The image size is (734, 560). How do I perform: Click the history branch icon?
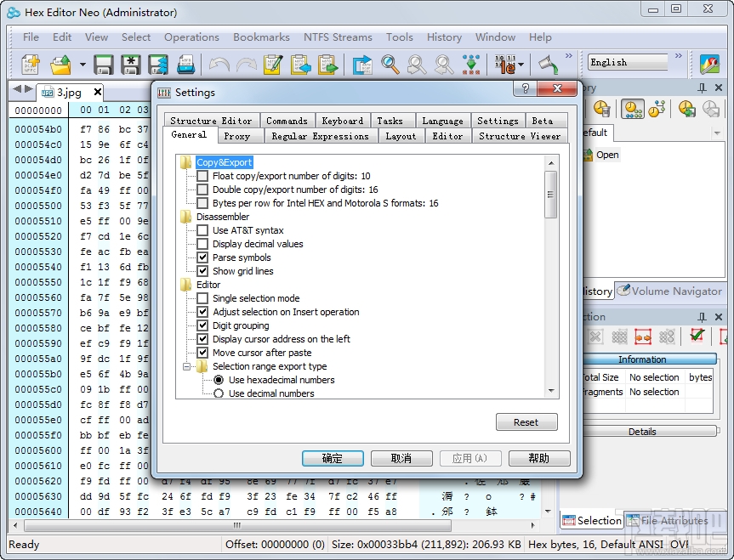tap(657, 109)
